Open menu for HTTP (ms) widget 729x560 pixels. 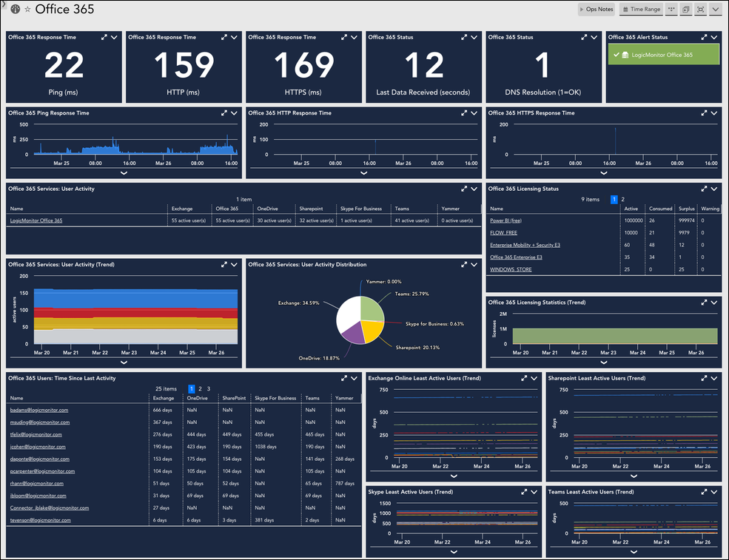click(x=235, y=37)
